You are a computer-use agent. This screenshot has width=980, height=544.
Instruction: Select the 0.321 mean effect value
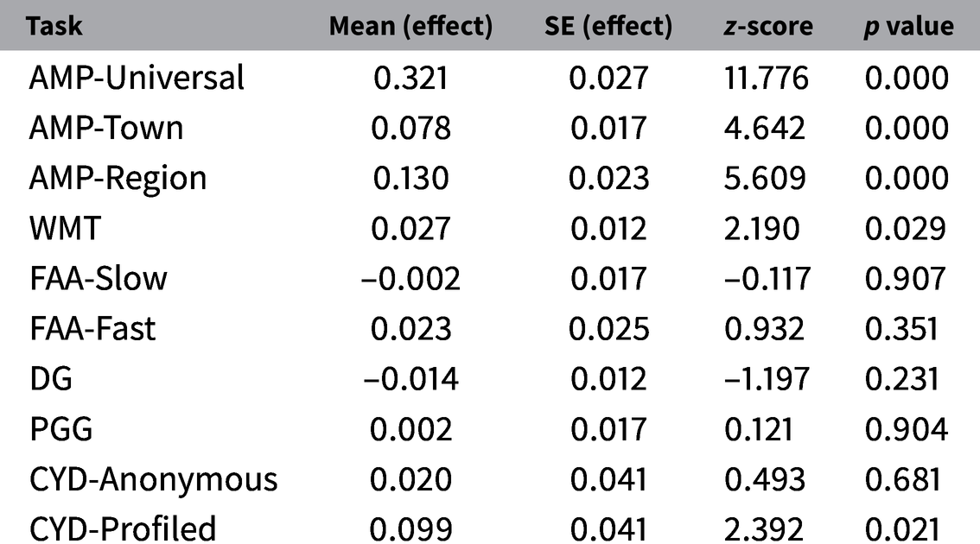click(410, 79)
